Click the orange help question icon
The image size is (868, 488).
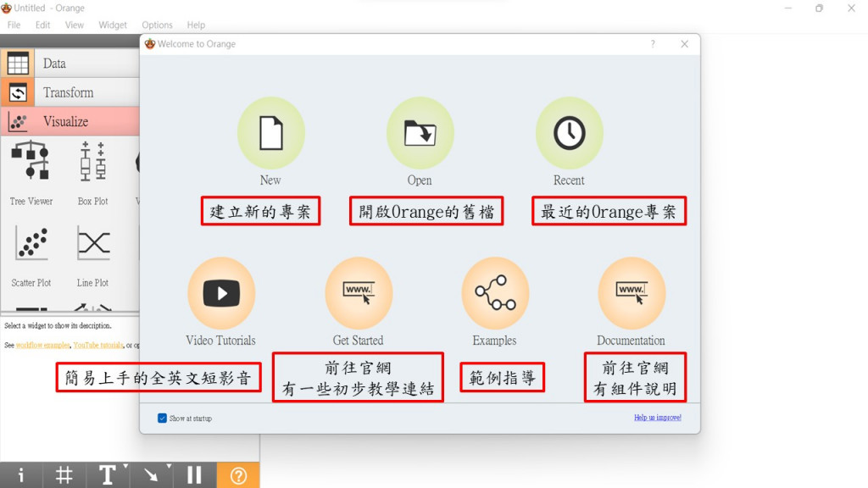[x=238, y=474]
